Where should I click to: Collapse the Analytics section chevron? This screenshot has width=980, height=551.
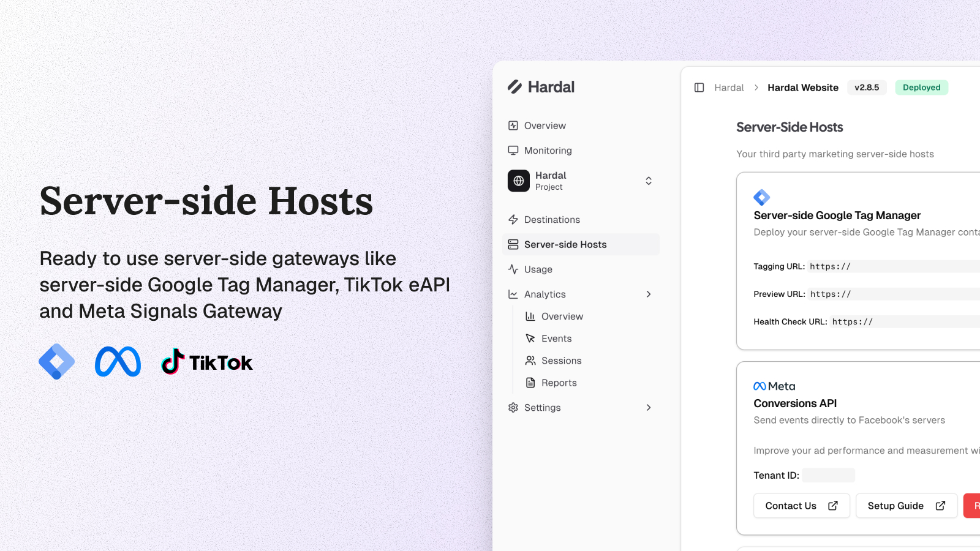tap(649, 294)
